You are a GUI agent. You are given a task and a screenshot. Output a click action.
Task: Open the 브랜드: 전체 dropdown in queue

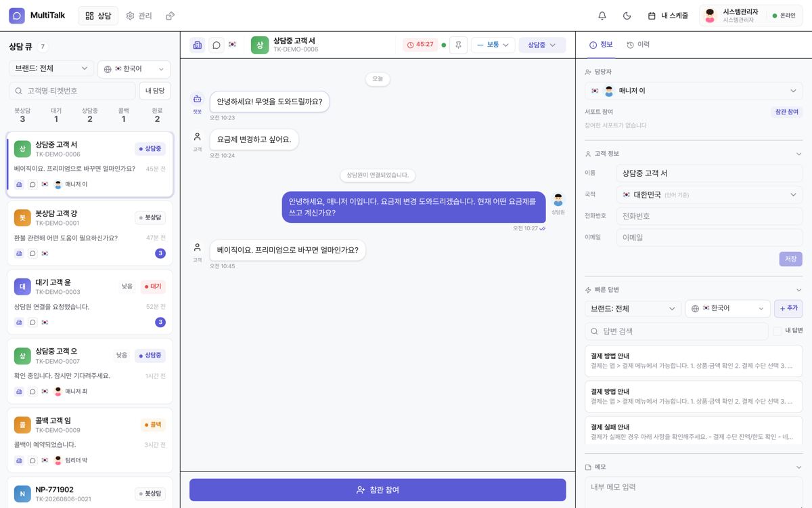pyautogui.click(x=51, y=68)
